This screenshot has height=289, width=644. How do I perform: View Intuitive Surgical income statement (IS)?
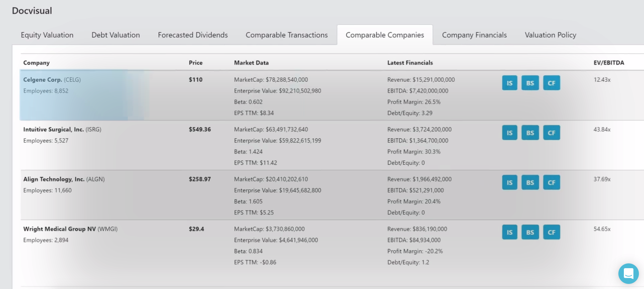tap(509, 133)
